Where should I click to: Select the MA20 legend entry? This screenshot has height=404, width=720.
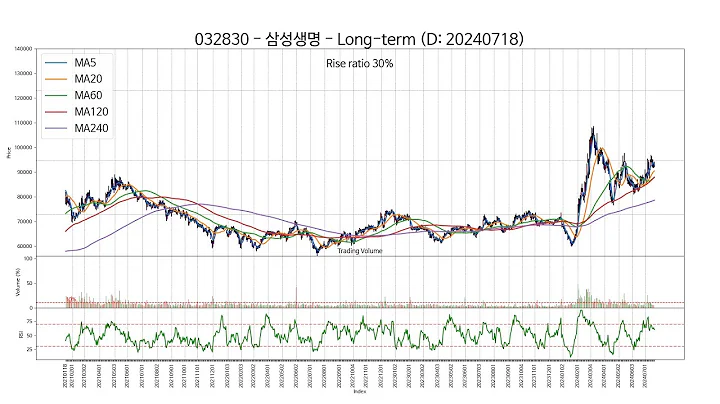73,79
